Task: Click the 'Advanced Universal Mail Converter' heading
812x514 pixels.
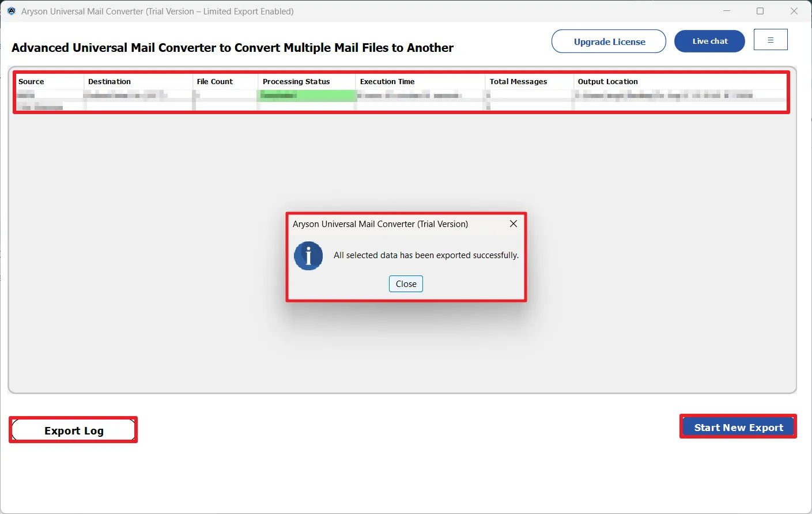Action: pyautogui.click(x=232, y=48)
